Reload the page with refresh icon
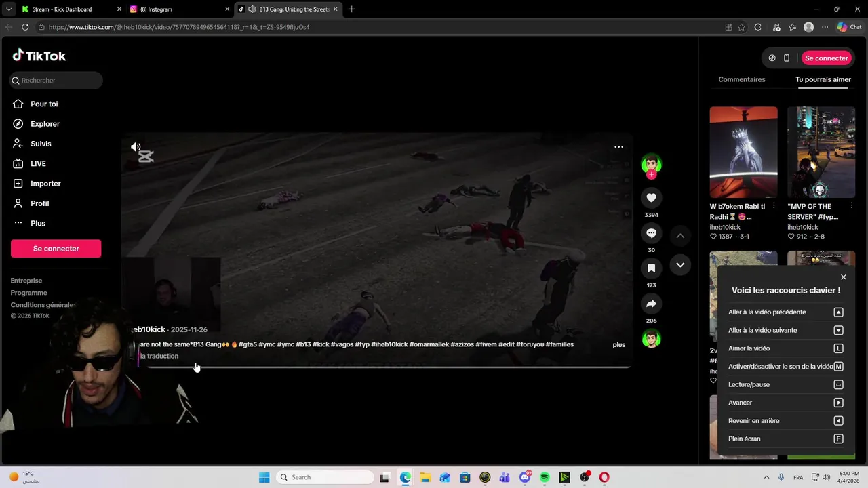Image resolution: width=868 pixels, height=488 pixels. pyautogui.click(x=25, y=27)
